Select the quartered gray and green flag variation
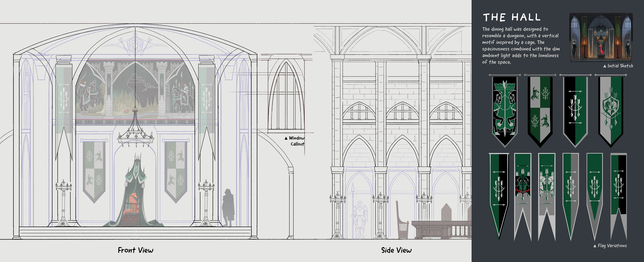 click(x=540, y=110)
